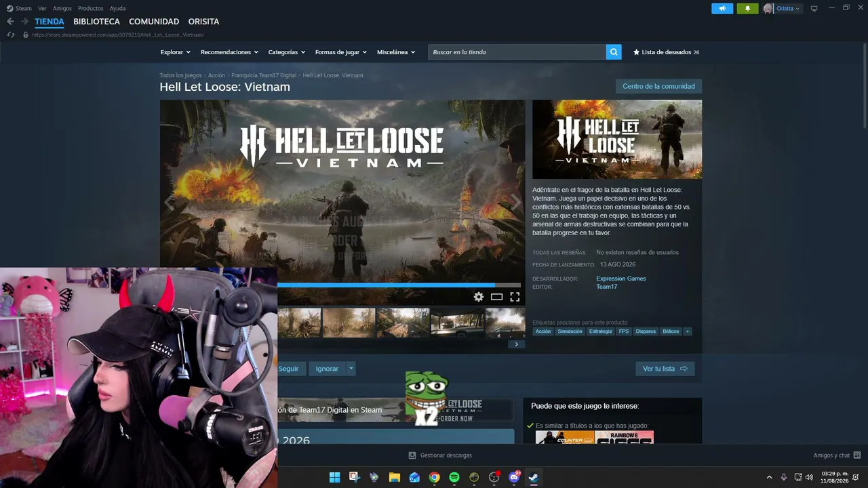Screen dimensions: 868x488
Task: Select the Estrategia tag
Action: tap(600, 331)
